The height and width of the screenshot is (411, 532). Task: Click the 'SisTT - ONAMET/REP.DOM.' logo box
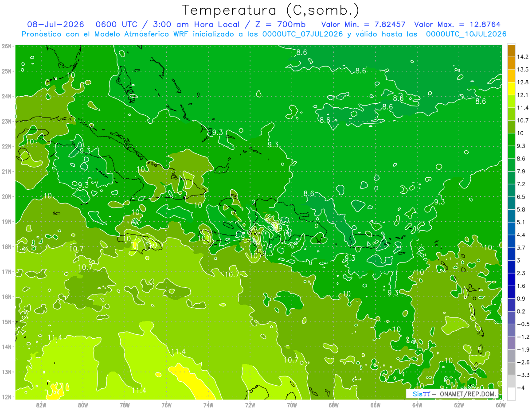[x=452, y=394]
